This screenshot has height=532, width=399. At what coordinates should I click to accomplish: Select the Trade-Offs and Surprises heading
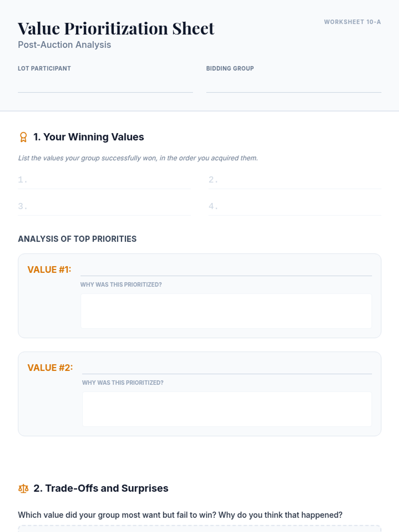click(x=101, y=488)
